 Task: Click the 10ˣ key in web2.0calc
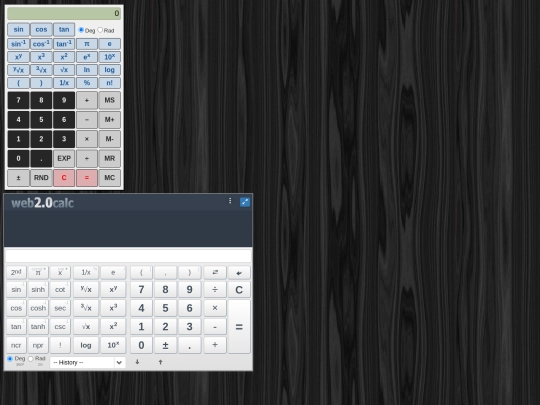(113, 345)
